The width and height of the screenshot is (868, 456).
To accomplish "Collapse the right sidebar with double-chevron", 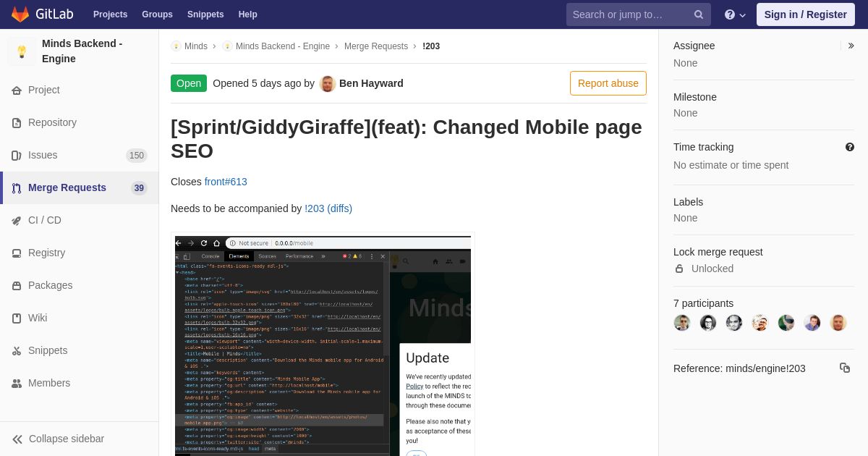I will pyautogui.click(x=851, y=46).
